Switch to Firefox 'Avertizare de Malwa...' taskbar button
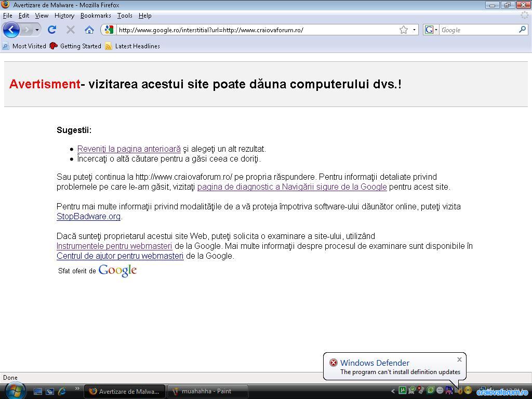 pyautogui.click(x=125, y=391)
